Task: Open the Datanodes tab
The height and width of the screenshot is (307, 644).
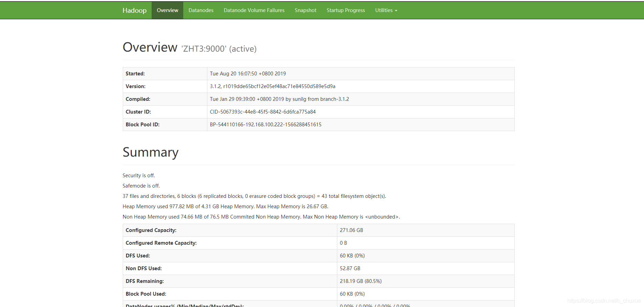Action: [201, 10]
